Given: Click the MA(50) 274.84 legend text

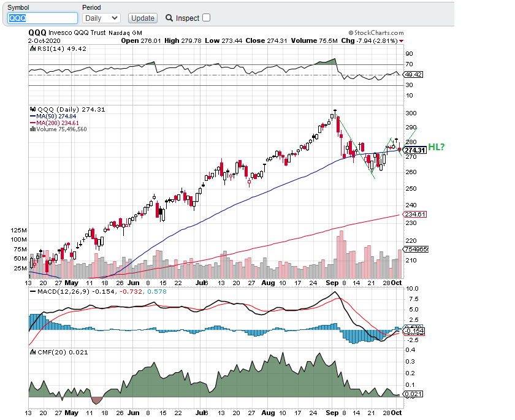Looking at the screenshot, I should click(x=56, y=116).
